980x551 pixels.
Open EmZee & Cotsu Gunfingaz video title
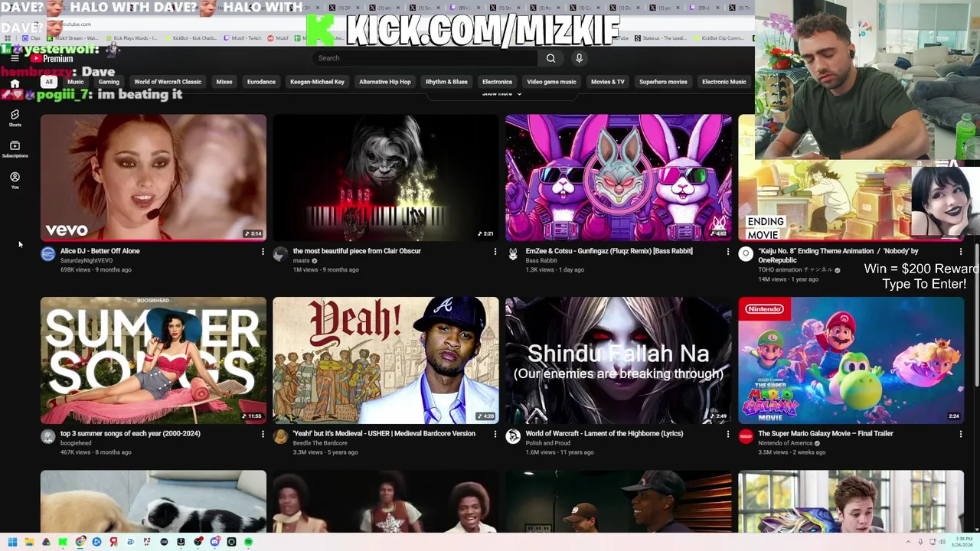(x=609, y=251)
